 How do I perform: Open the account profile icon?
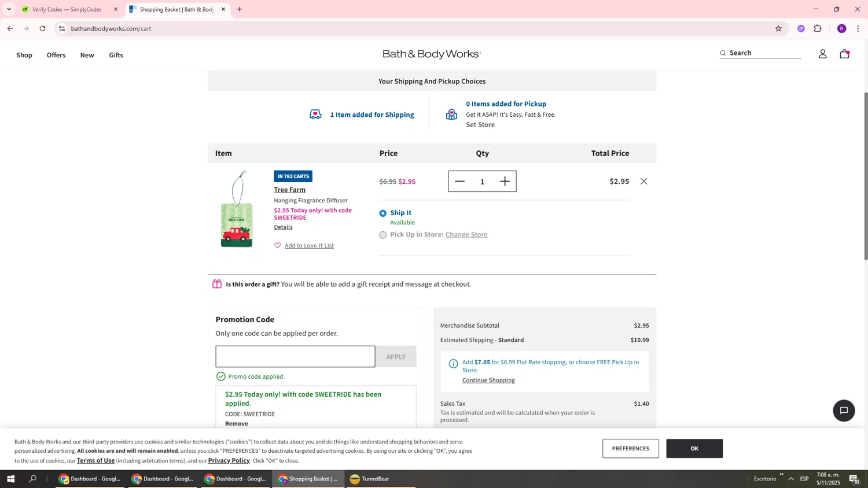822,54
